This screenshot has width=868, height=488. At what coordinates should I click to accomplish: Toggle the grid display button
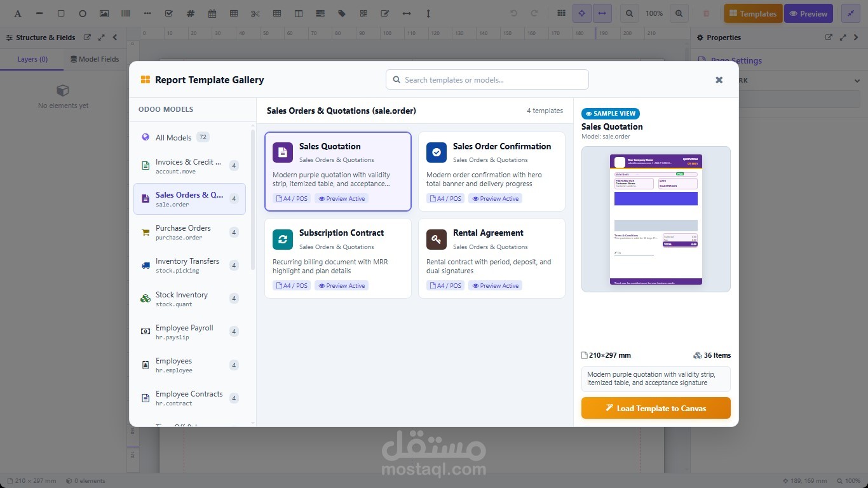click(x=561, y=13)
